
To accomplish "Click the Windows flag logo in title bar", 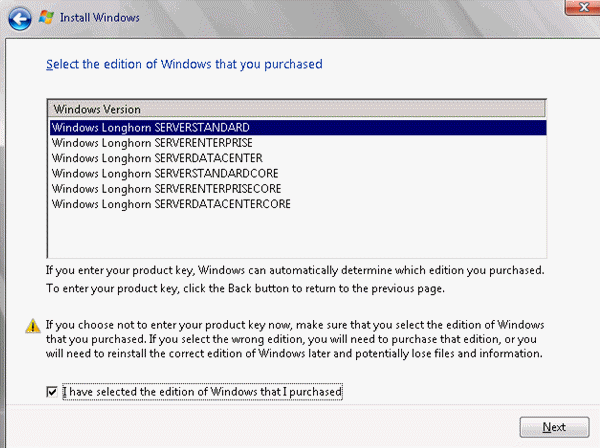I will click(x=46, y=17).
